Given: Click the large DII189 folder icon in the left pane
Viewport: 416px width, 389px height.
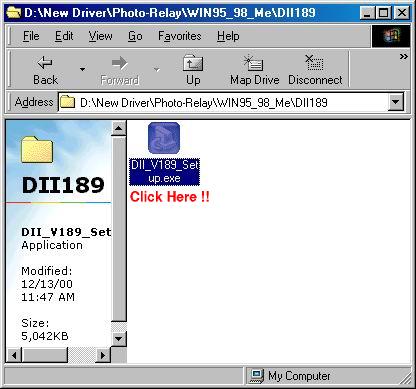Looking at the screenshot, I should [x=37, y=150].
